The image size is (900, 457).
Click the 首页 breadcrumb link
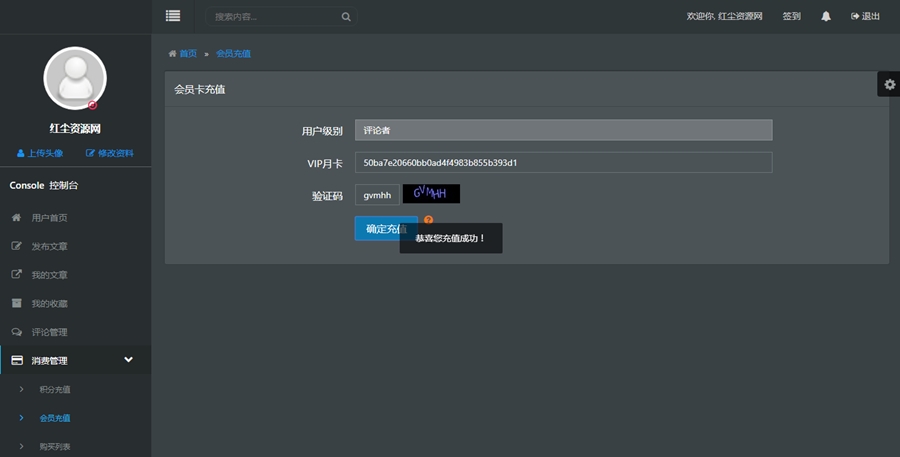tap(188, 53)
